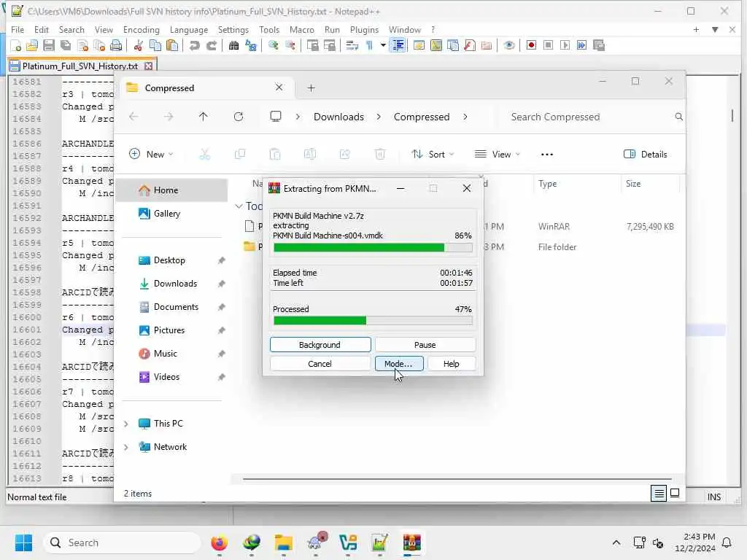The height and width of the screenshot is (560, 747).
Task: Open the dropdown arrow beside the pilcrow icon
Action: pos(382,46)
